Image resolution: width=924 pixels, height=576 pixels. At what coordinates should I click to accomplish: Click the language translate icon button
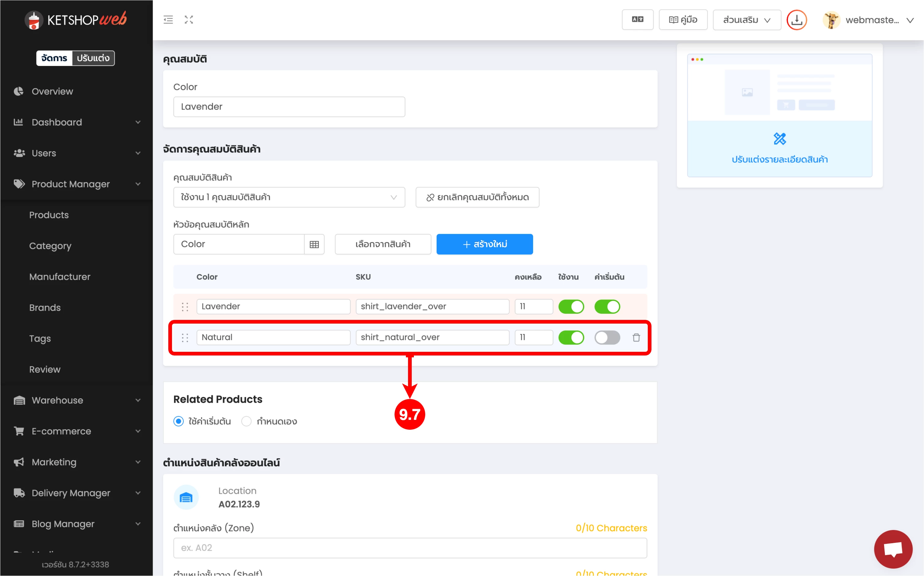tap(637, 20)
